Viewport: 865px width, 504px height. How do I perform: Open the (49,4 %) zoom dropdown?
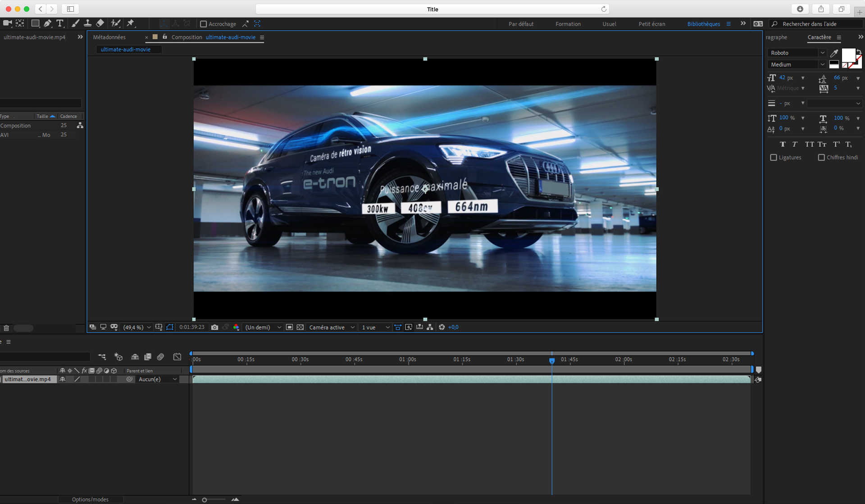(x=137, y=327)
